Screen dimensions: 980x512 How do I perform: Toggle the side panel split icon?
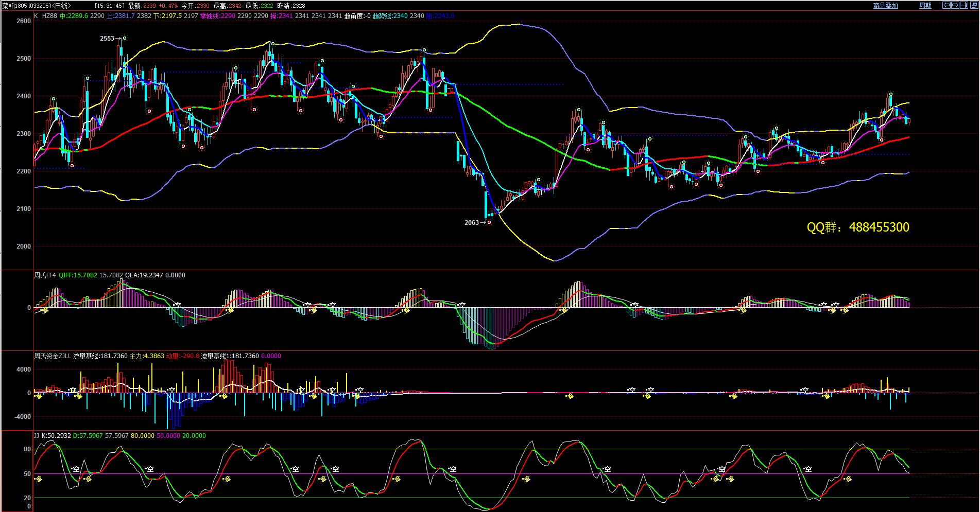[964, 5]
